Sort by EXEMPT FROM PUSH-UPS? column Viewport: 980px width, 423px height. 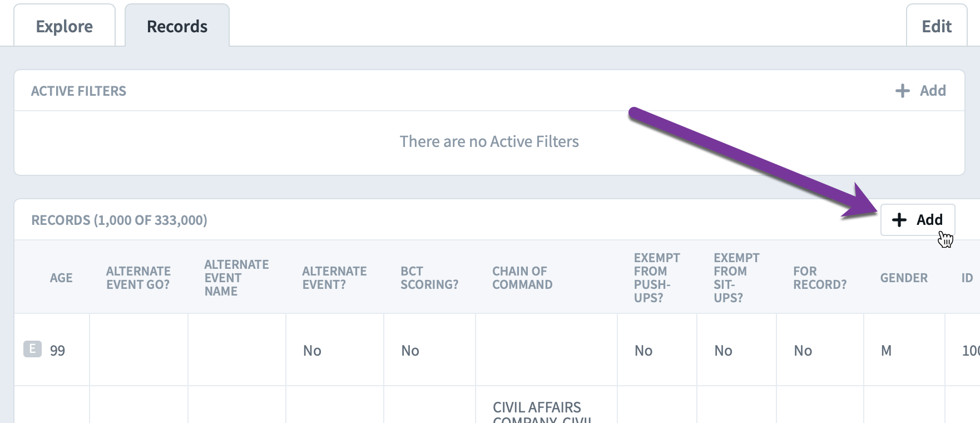click(657, 278)
